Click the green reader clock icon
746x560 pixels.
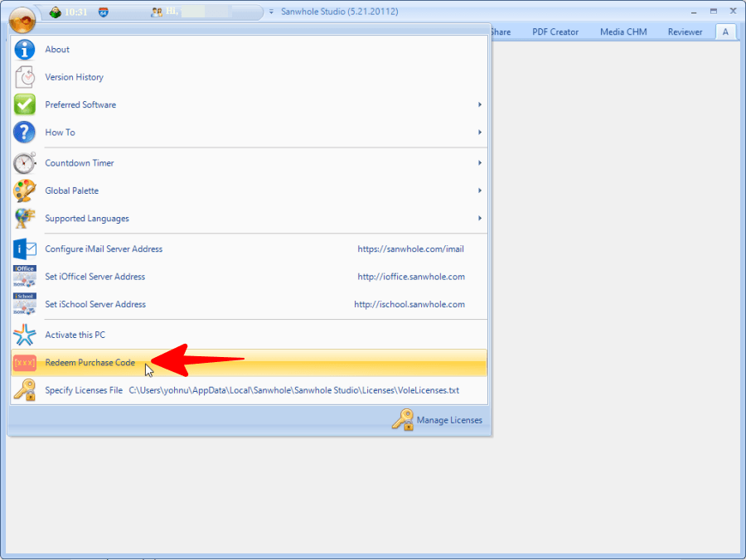point(56,12)
